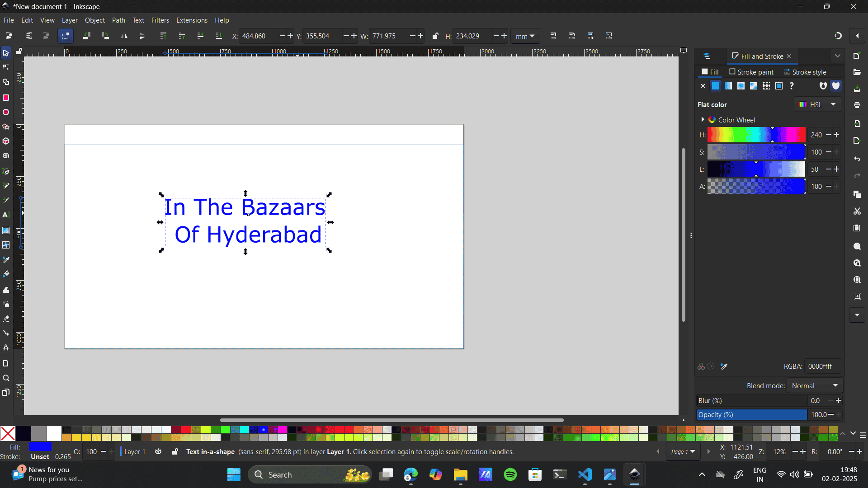Select the Eraser tool
The image size is (868, 488).
(x=6, y=319)
